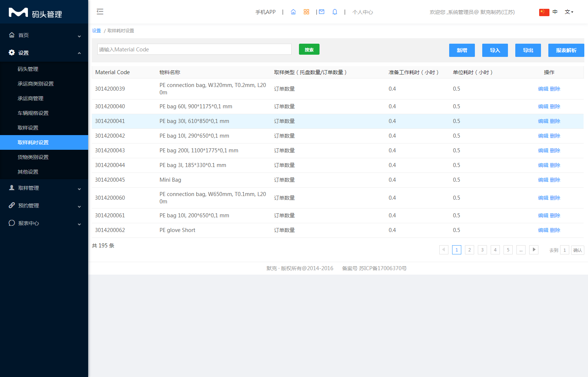Select 取样耗时设置 submenu item

(x=44, y=142)
